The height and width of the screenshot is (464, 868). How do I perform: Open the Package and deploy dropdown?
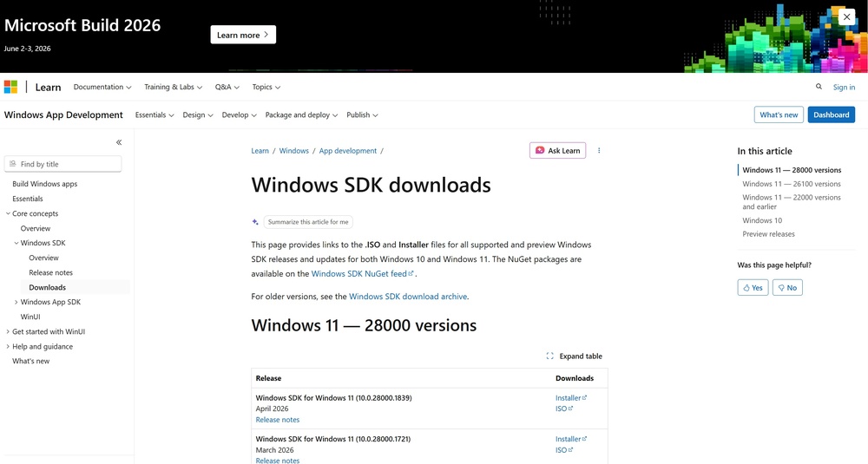pos(301,115)
